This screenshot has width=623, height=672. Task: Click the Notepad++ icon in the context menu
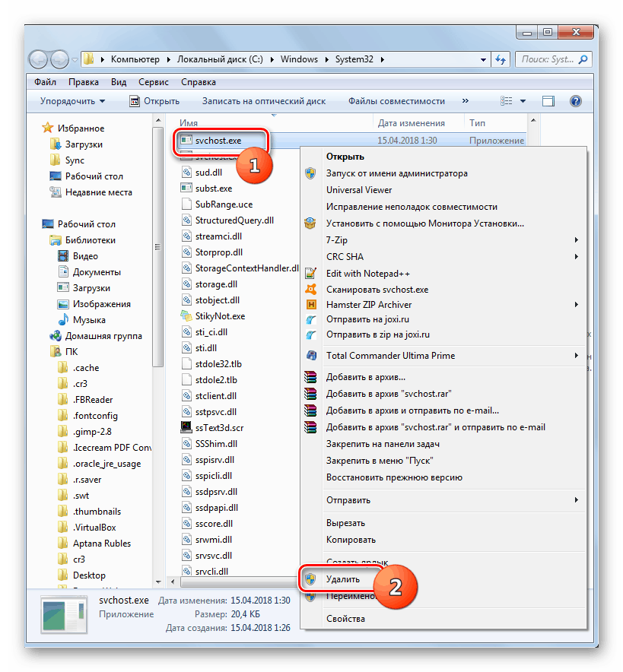310,273
